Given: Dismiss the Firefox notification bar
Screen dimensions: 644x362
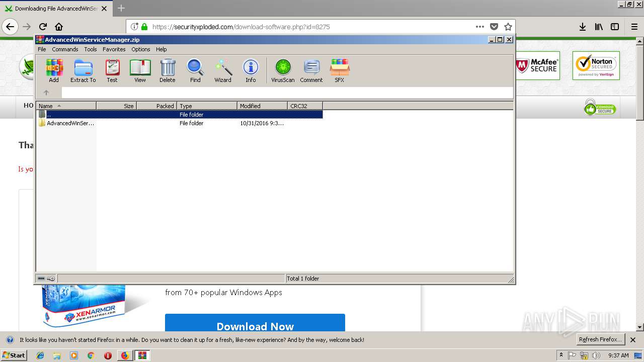Looking at the screenshot, I should (x=633, y=340).
